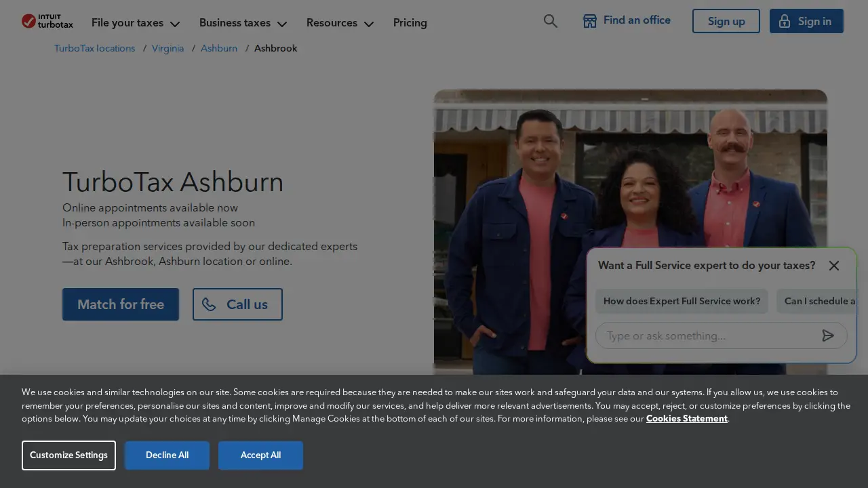This screenshot has height=488, width=868.
Task: Open the File your taxes menu
Action: tap(136, 22)
